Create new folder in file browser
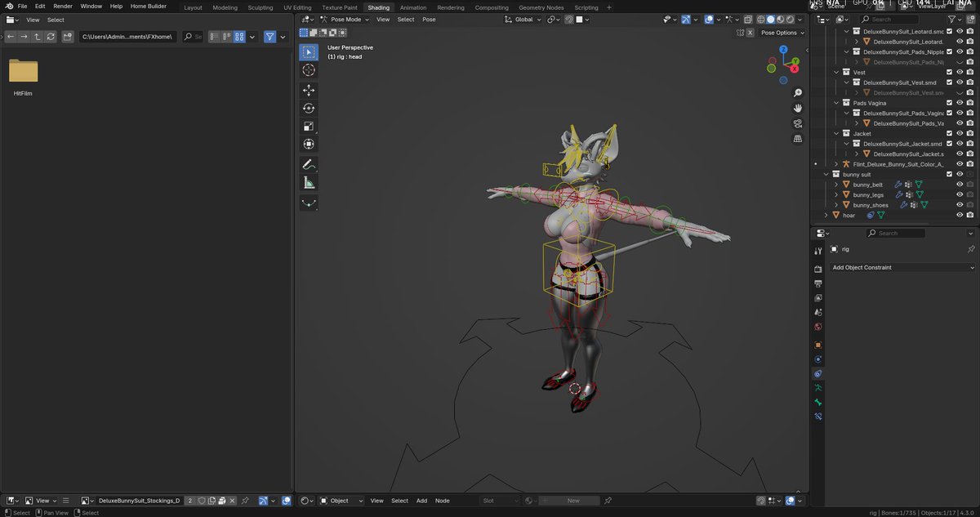 (67, 37)
